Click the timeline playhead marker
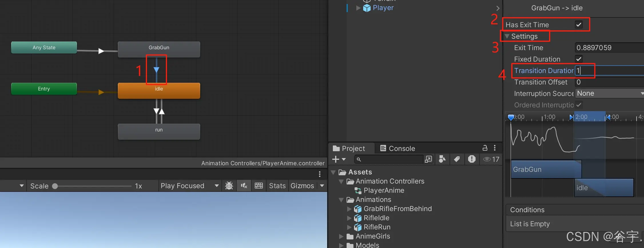The image size is (644, 248). (511, 117)
